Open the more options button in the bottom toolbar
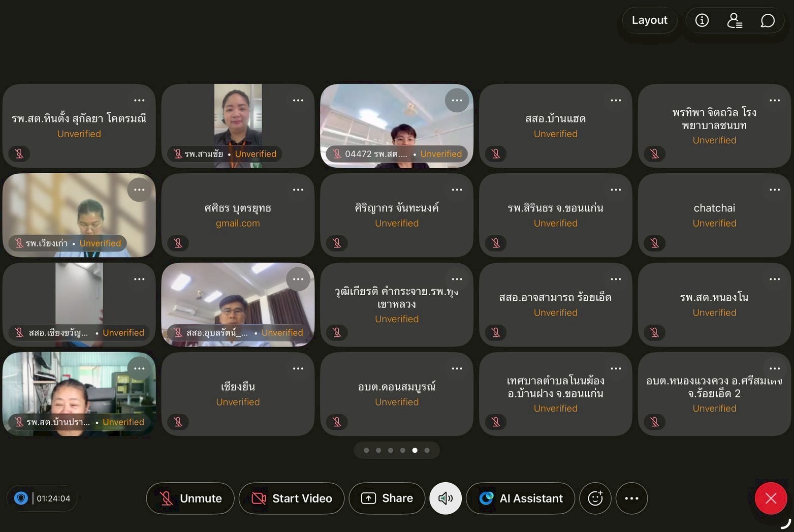Image resolution: width=794 pixels, height=532 pixels. pyautogui.click(x=631, y=498)
